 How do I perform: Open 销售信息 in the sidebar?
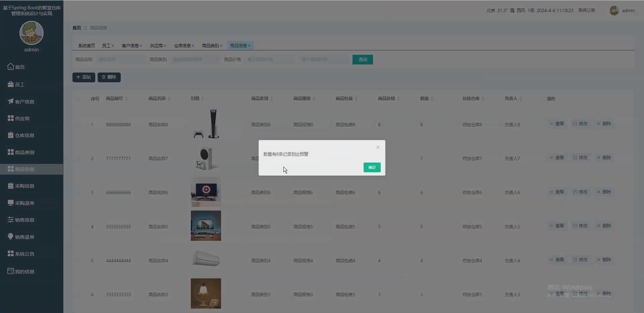pos(24,220)
